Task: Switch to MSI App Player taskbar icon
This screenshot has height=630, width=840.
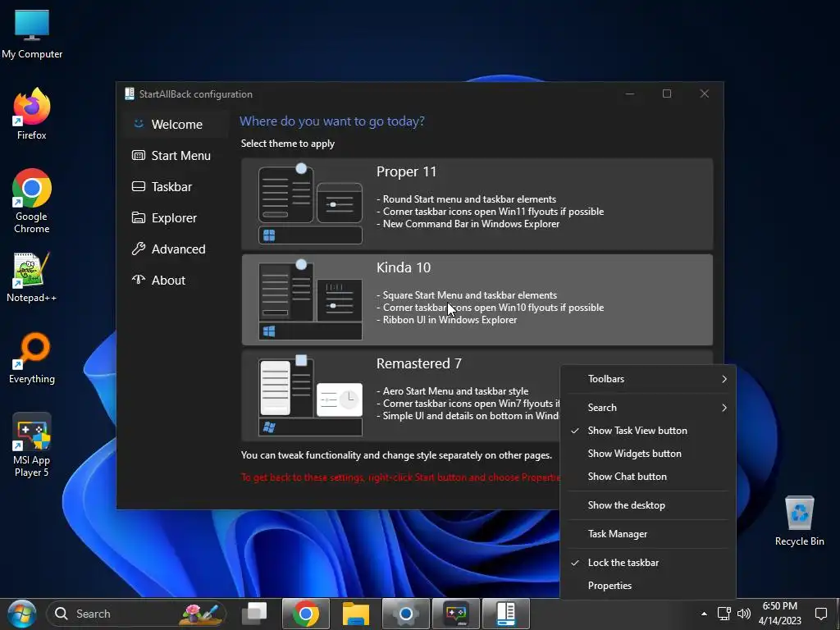Action: 456,614
